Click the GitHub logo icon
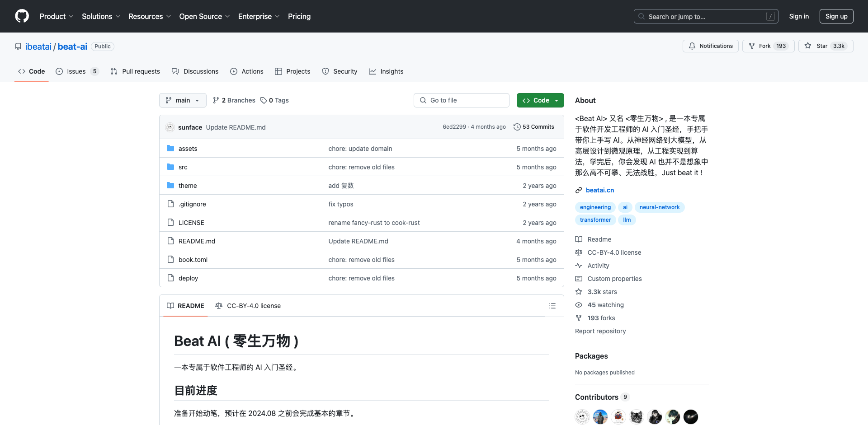Image resolution: width=868 pixels, height=425 pixels. point(22,16)
